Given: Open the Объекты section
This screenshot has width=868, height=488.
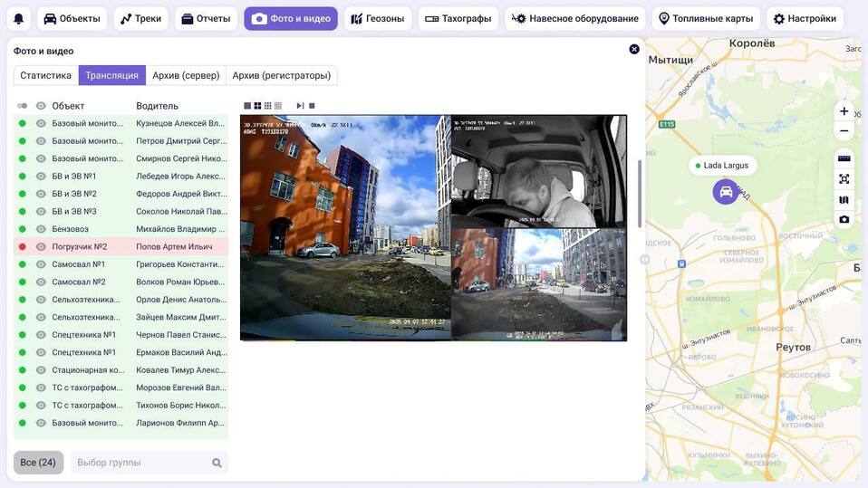Looking at the screenshot, I should pyautogui.click(x=72, y=18).
